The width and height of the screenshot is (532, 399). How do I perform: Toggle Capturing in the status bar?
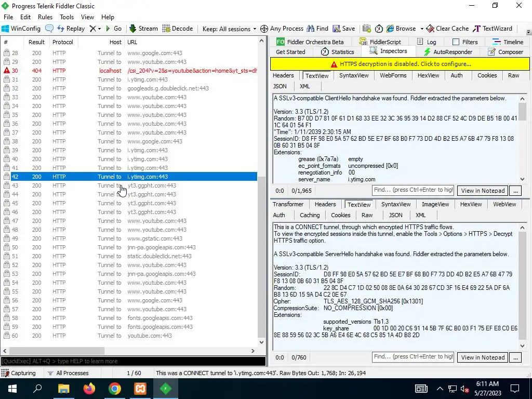[x=19, y=373]
